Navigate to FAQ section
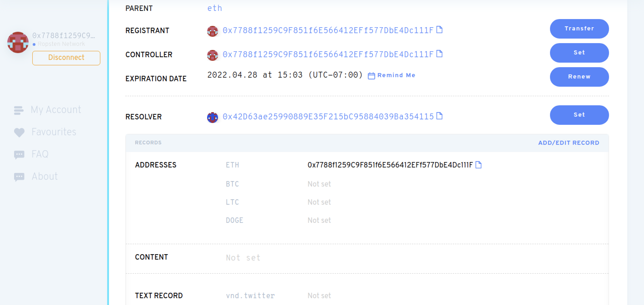Viewport: 644px width, 305px height. [x=40, y=154]
